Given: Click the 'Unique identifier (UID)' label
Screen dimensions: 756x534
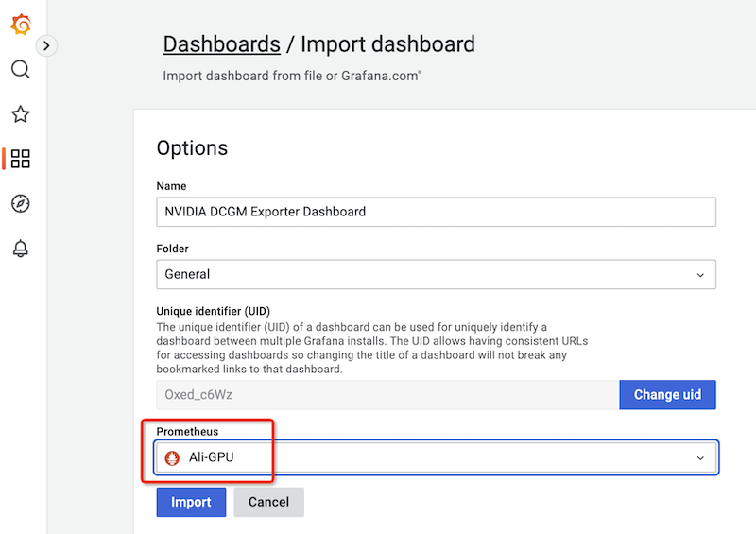Looking at the screenshot, I should (214, 311).
